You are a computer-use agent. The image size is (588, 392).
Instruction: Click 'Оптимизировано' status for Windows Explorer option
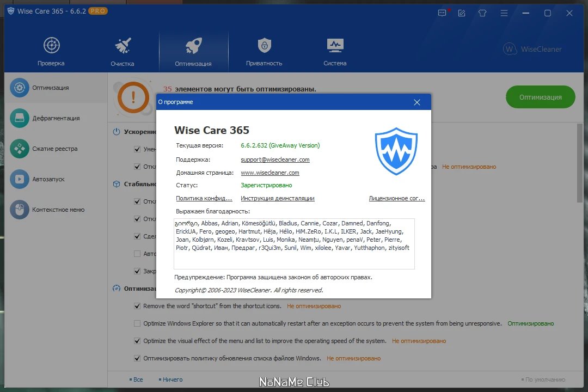pyautogui.click(x=531, y=323)
